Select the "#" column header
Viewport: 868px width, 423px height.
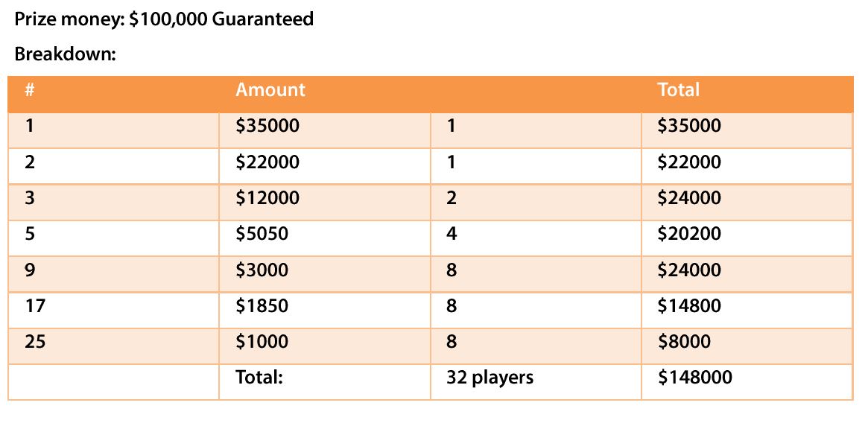tap(30, 90)
